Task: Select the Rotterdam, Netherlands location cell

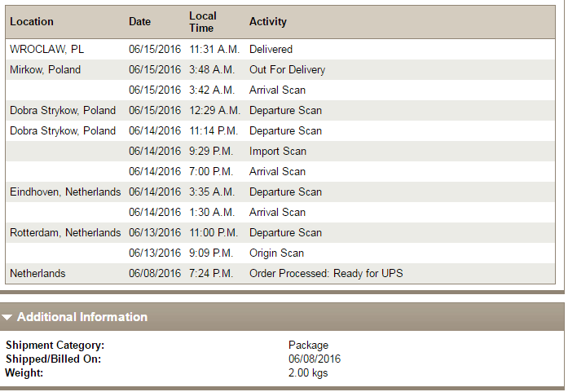Action: pos(65,233)
